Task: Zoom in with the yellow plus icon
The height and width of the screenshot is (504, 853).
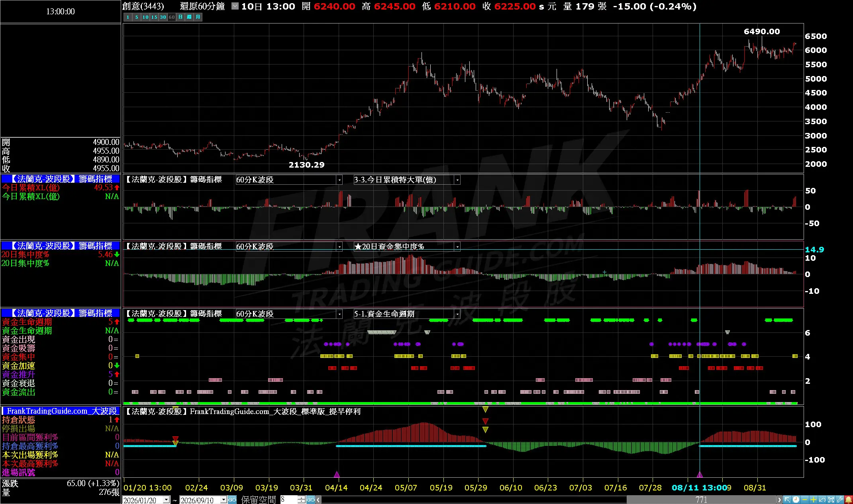Action: tap(814, 500)
